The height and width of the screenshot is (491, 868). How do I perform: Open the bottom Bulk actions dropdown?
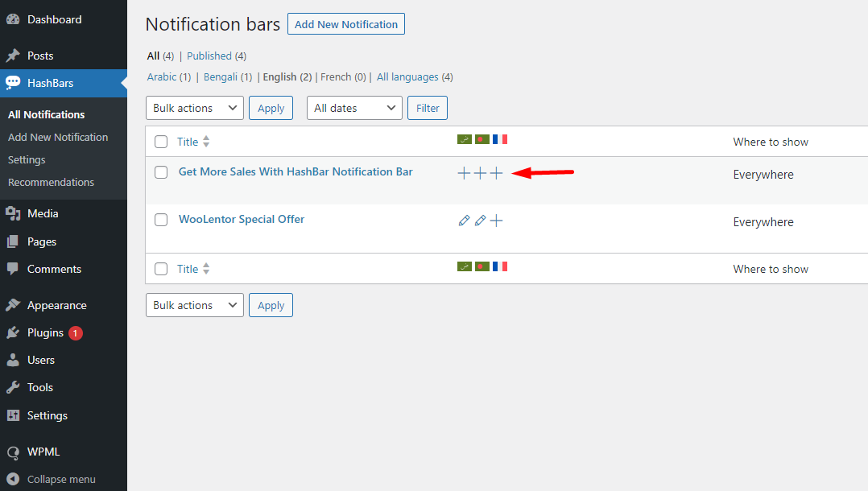pyautogui.click(x=194, y=305)
